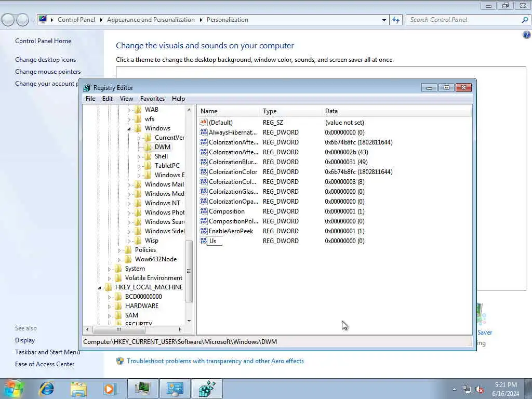Screen dimensions: 532x399
Task: Open Windows Media Player from the taskbar
Action: (109, 389)
